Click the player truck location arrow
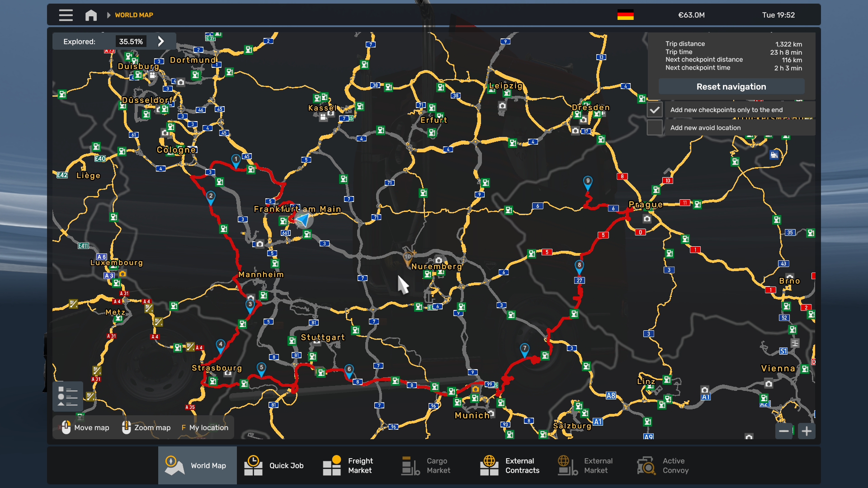868x488 pixels. pos(303,220)
